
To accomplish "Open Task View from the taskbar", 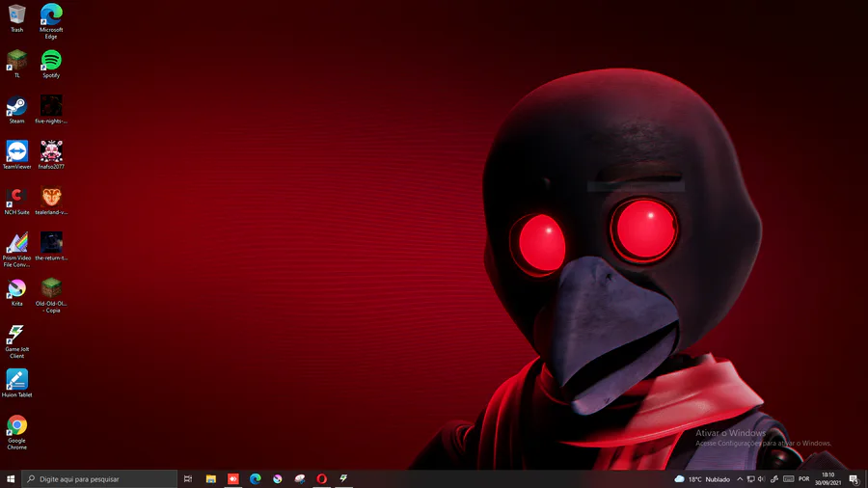I will click(x=188, y=478).
